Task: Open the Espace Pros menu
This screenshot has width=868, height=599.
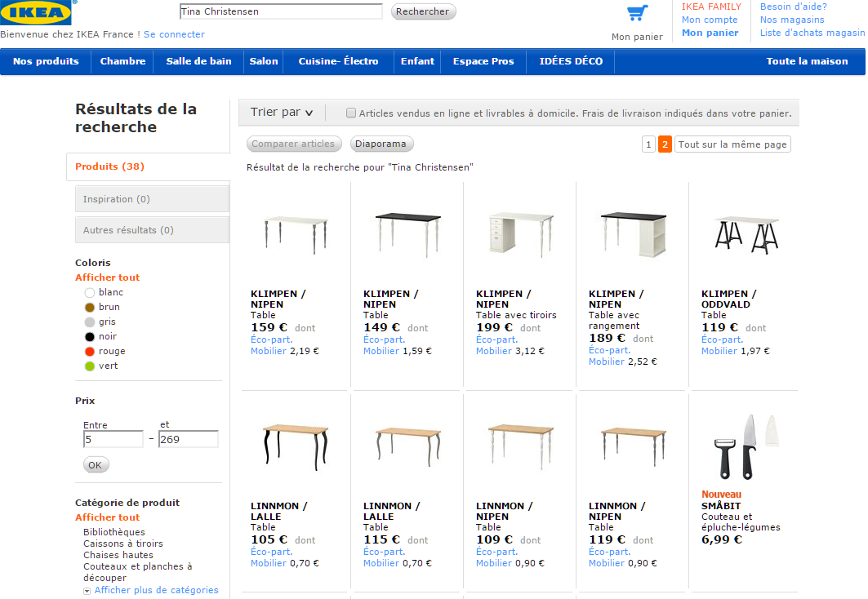Action: click(483, 61)
